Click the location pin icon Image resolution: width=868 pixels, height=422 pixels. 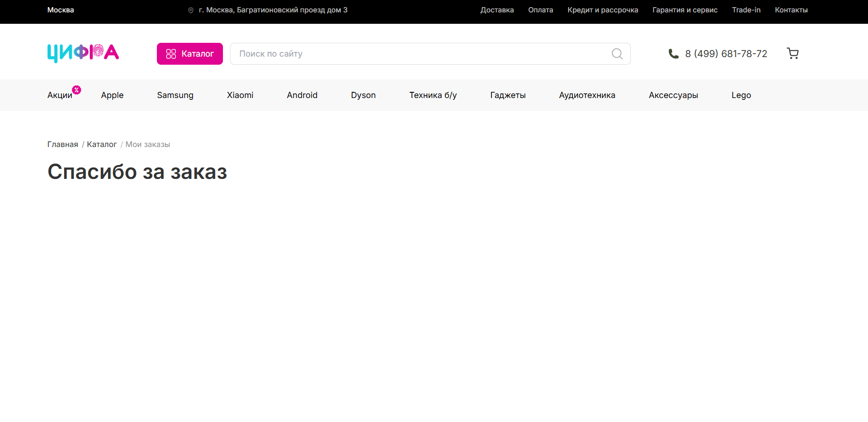click(191, 10)
